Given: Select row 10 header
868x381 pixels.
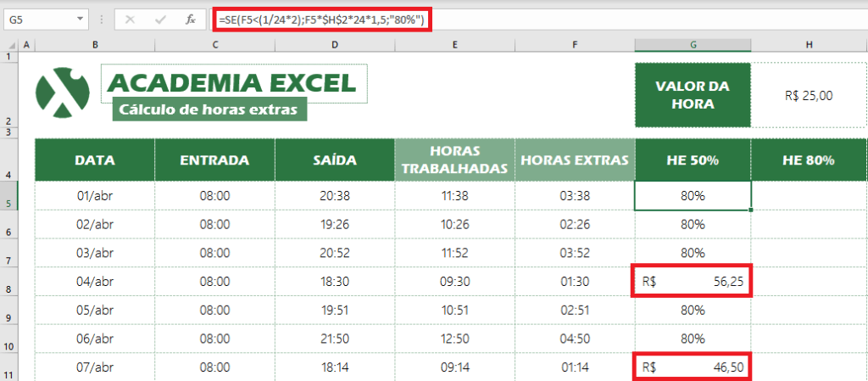Looking at the screenshot, I should [x=9, y=339].
